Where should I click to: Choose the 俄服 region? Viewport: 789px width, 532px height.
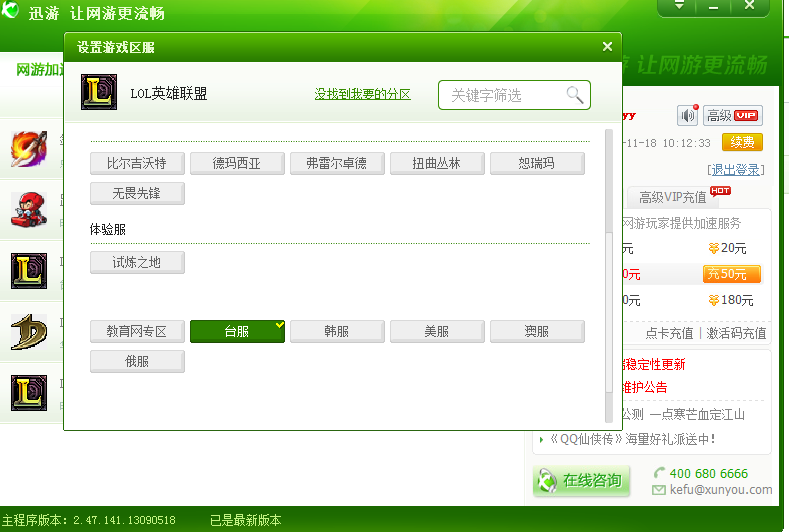(x=137, y=361)
